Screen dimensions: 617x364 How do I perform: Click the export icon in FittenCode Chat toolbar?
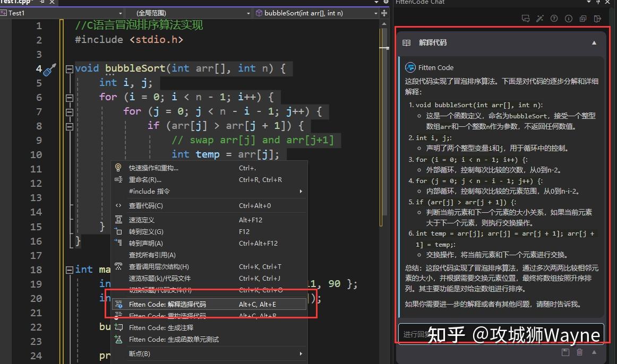[x=597, y=18]
